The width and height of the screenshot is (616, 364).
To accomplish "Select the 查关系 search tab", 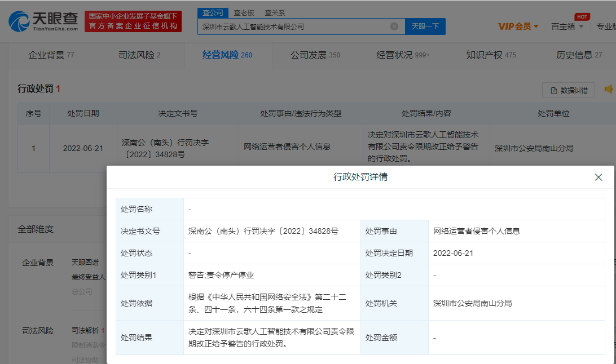I will point(275,13).
